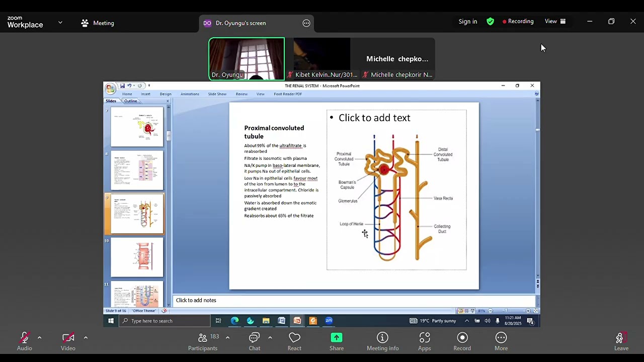
Task: Open the Apps panel
Action: (x=425, y=341)
